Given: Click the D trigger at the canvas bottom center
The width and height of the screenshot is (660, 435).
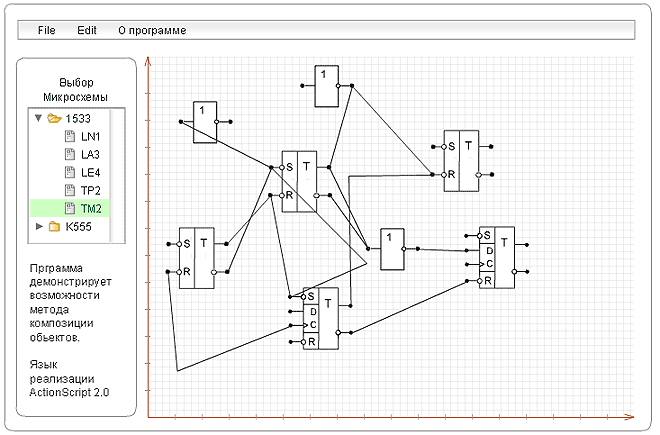Looking at the screenshot, I should pos(320,319).
